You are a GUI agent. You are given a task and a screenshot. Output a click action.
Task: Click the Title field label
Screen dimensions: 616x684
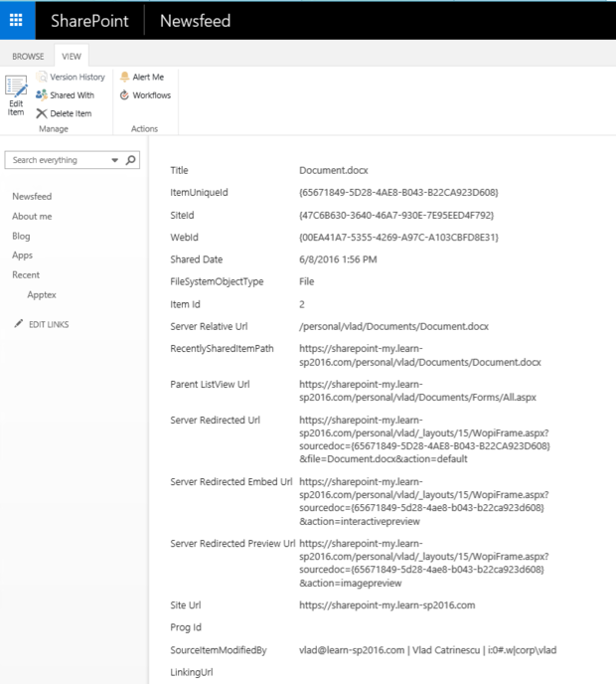(x=179, y=170)
